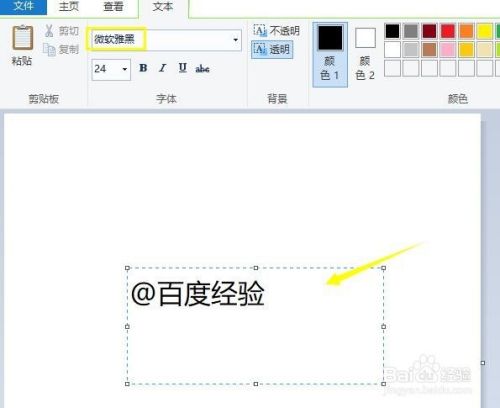Screen dimensions: 500x408
Task: Toggle underline text formatting
Action: tap(182, 68)
